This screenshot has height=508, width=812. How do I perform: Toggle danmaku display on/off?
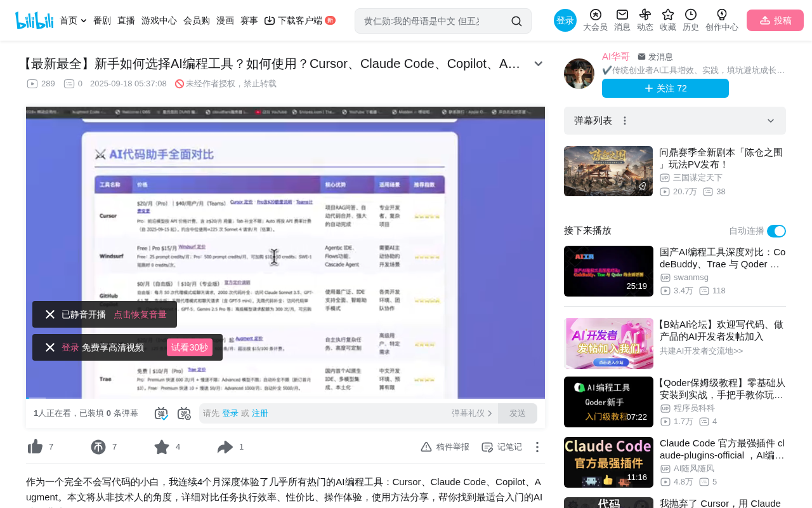click(x=161, y=413)
